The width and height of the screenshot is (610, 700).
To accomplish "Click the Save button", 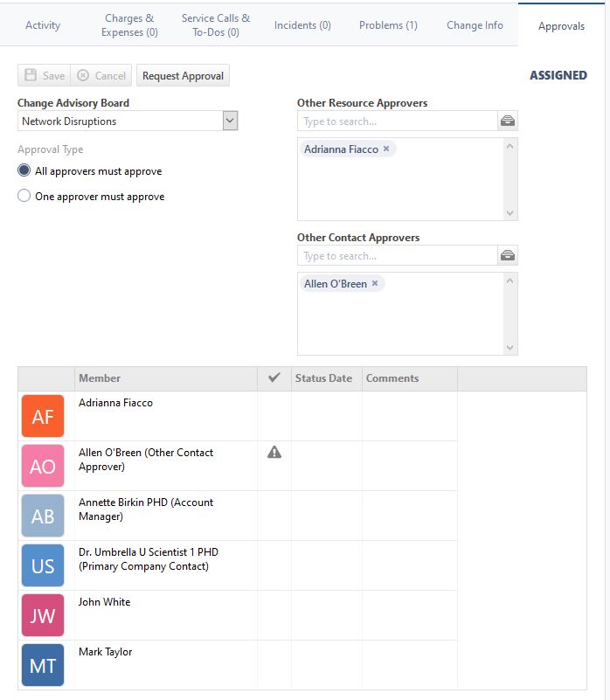I will point(44,76).
